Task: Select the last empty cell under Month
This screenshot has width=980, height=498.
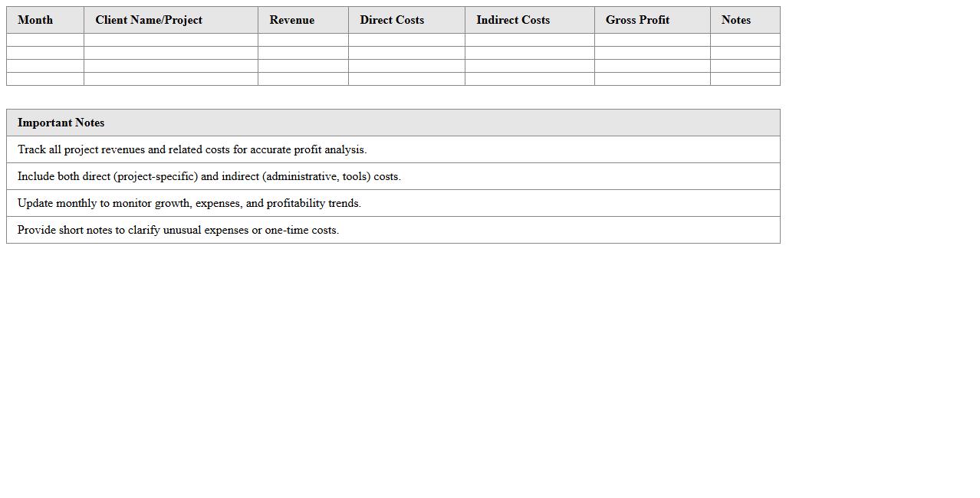Action: (45, 79)
